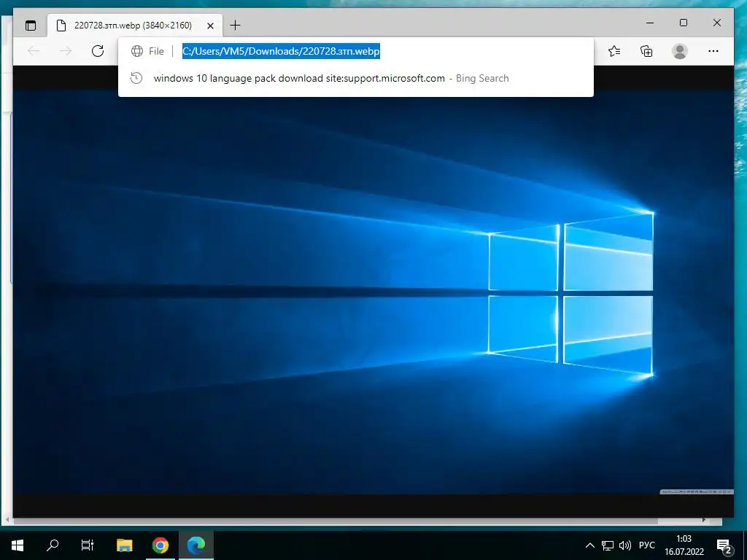Click the background window's left scroll arrow
The image size is (747, 560).
[7, 521]
